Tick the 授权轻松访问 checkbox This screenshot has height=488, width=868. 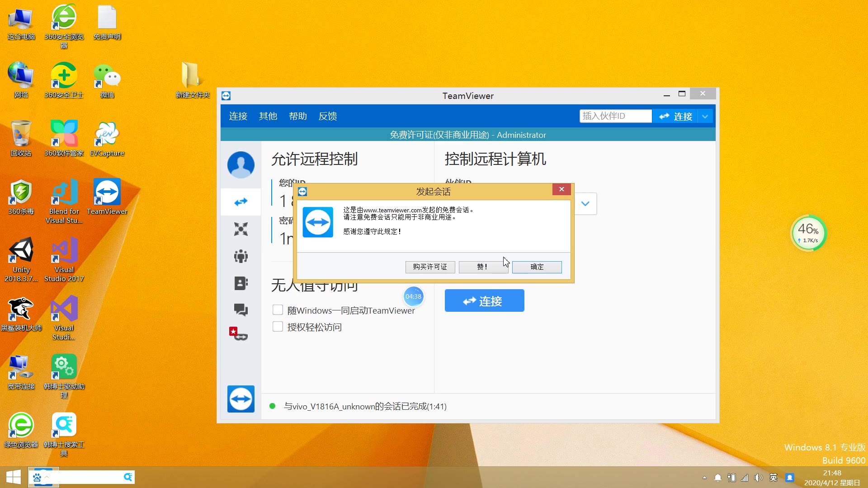(x=278, y=327)
